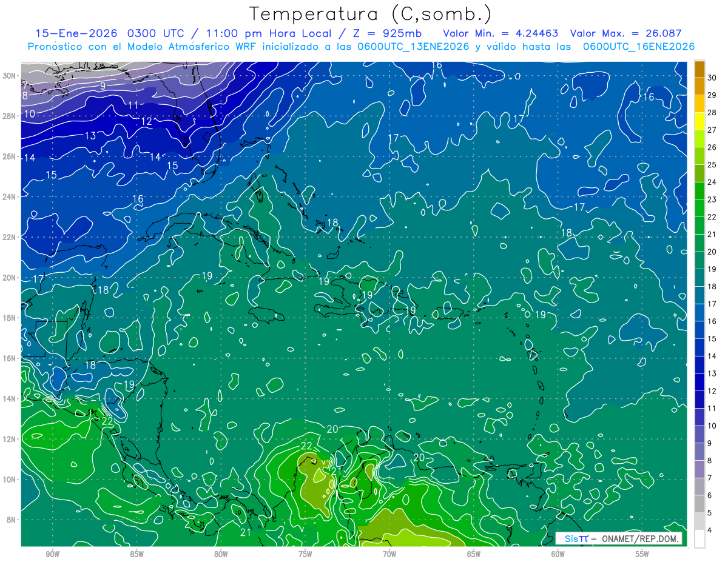Click the contour label 13 on the map

point(90,136)
